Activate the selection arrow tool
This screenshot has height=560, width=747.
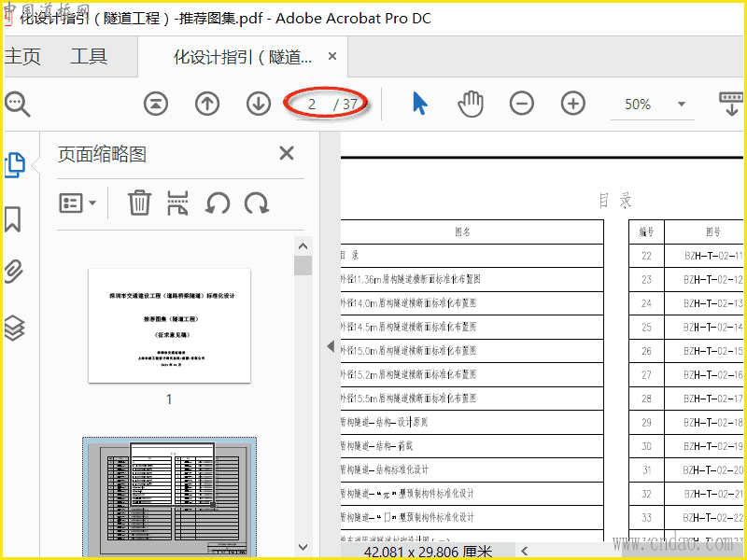[x=419, y=104]
